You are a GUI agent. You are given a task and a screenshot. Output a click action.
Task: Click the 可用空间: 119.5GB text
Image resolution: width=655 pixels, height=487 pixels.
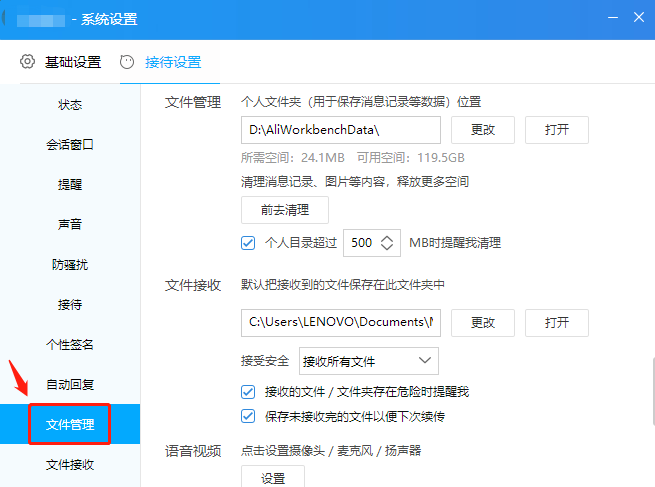coord(411,158)
